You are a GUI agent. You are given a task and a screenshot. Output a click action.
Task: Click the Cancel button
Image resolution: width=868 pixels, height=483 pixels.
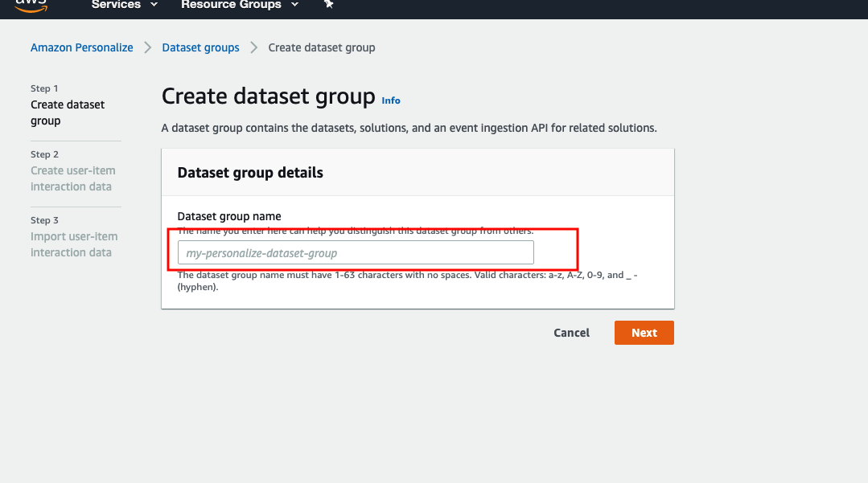pyautogui.click(x=571, y=333)
